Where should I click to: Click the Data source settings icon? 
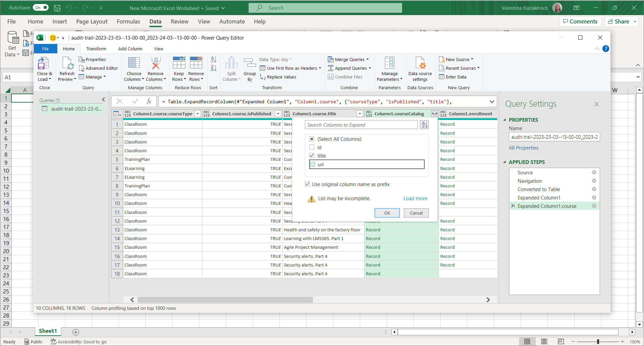(x=420, y=64)
